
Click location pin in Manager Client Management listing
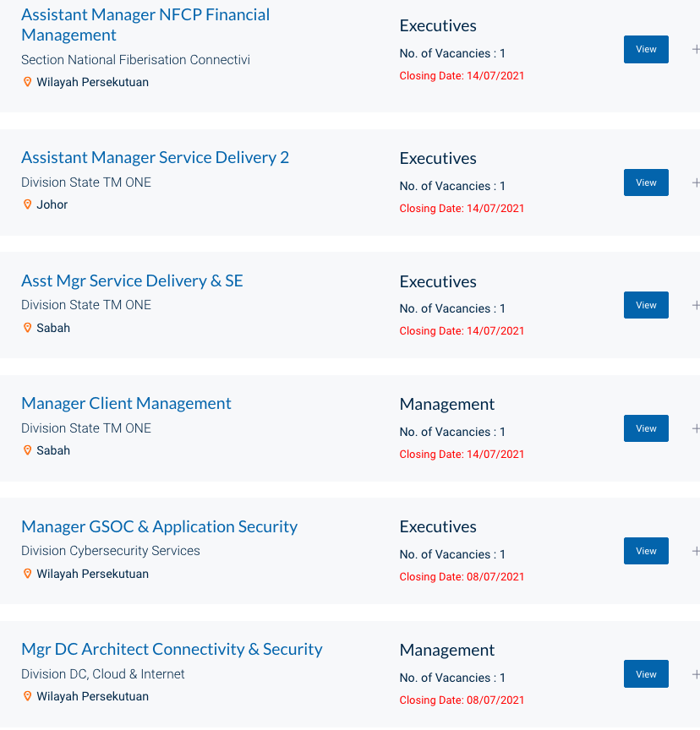tap(27, 450)
